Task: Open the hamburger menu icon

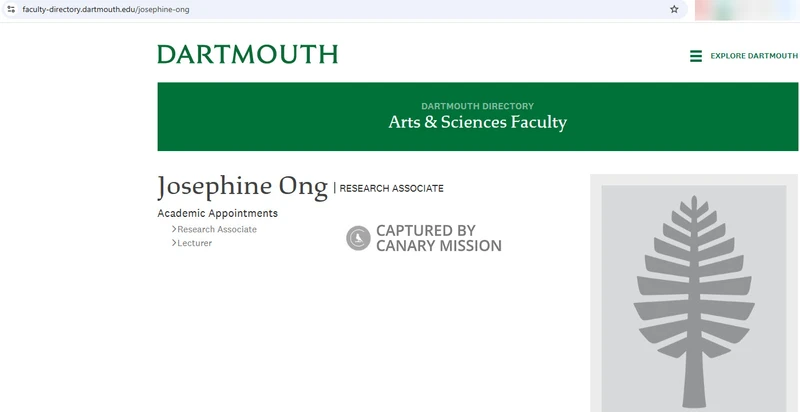Action: [696, 56]
